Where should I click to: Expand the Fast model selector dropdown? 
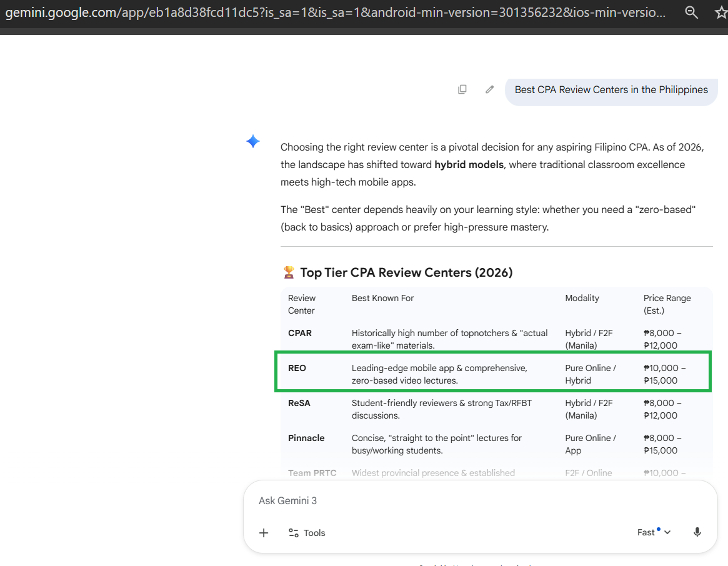[654, 532]
